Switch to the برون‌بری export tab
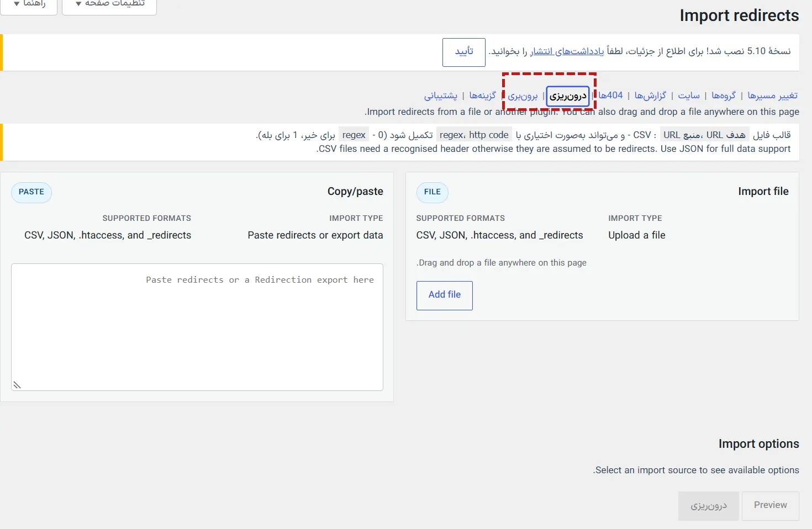This screenshot has height=529, width=812. (523, 96)
